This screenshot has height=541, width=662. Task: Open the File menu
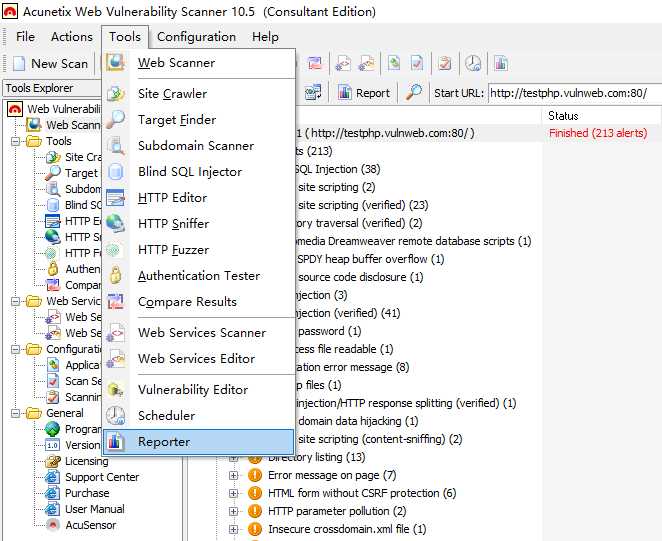[25, 37]
